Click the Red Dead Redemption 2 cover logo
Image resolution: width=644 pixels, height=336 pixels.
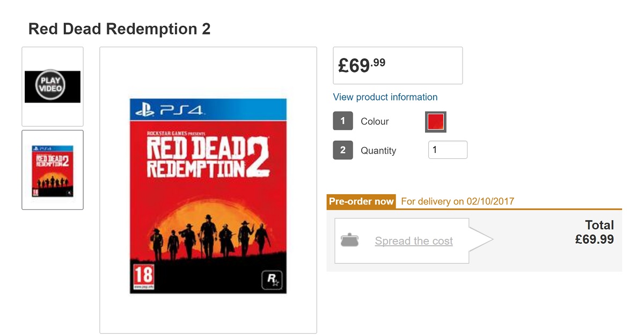click(x=208, y=157)
